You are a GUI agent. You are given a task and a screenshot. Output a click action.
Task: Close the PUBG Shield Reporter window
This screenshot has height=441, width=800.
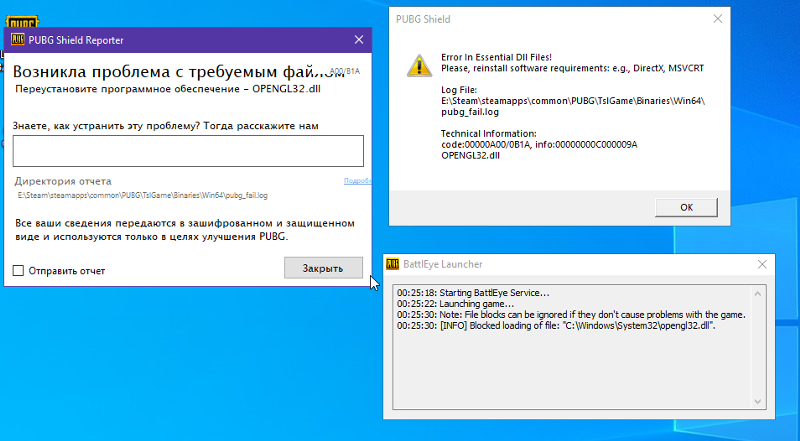click(x=359, y=40)
